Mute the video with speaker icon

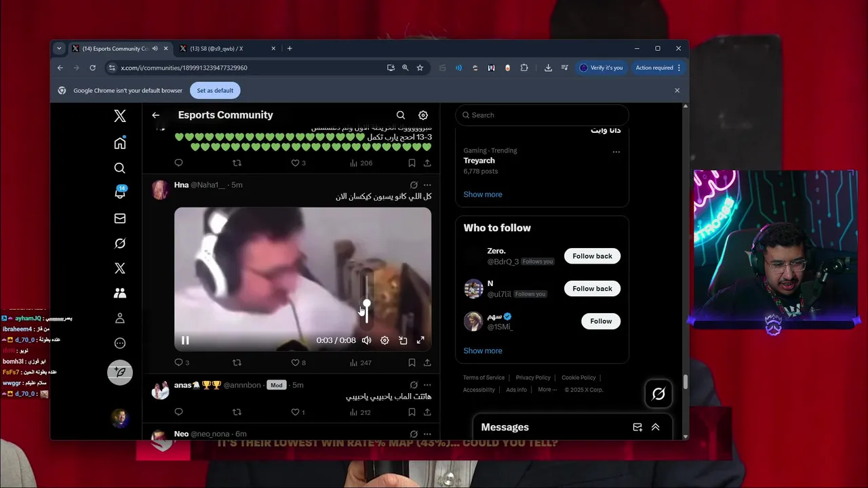tap(367, 340)
